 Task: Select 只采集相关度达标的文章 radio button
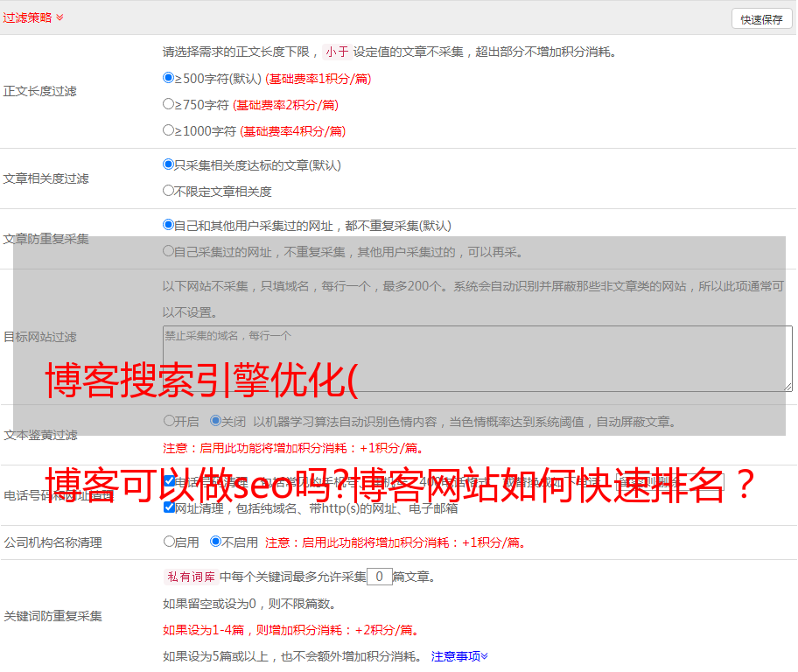(169, 164)
